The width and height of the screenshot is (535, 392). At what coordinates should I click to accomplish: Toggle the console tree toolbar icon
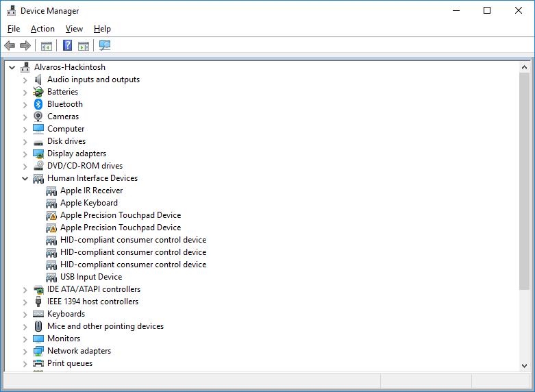point(47,46)
